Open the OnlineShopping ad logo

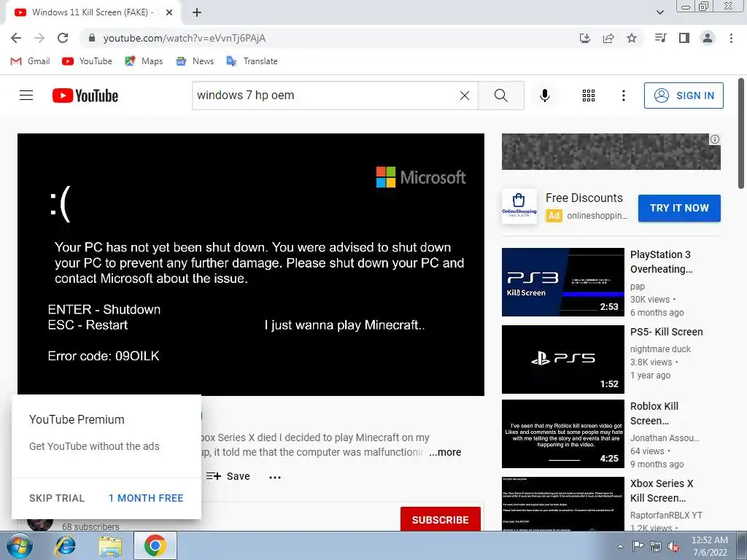(519, 206)
